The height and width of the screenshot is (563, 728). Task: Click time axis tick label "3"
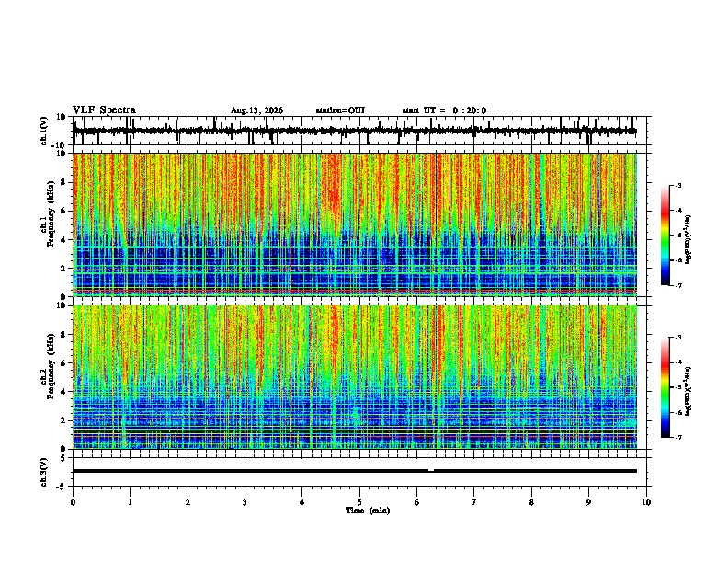tap(245, 502)
